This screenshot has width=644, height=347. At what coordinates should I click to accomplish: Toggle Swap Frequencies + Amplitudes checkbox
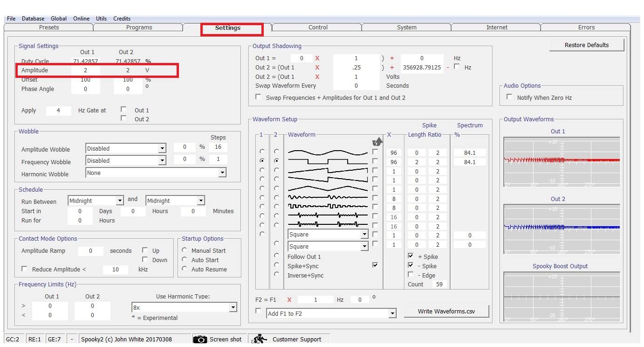pos(258,97)
